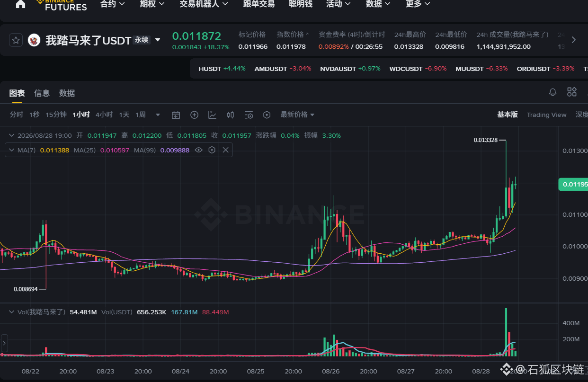Click the add-comparison plus circle icon
This screenshot has height=382, width=588.
(x=194, y=115)
